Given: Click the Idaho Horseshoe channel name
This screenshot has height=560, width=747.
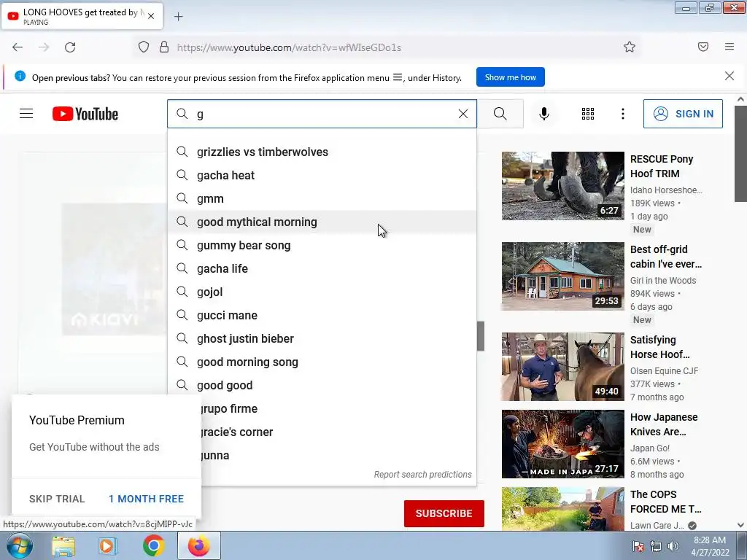Looking at the screenshot, I should pyautogui.click(x=666, y=190).
